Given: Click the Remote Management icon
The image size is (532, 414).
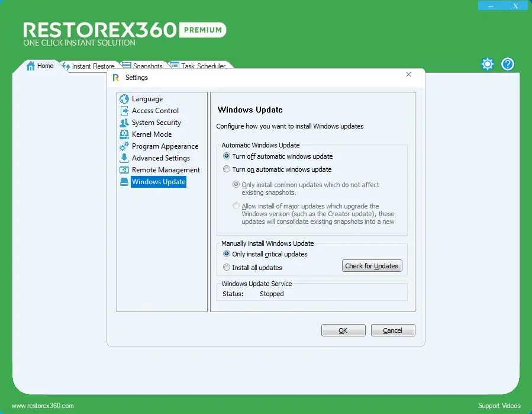Looking at the screenshot, I should [124, 170].
